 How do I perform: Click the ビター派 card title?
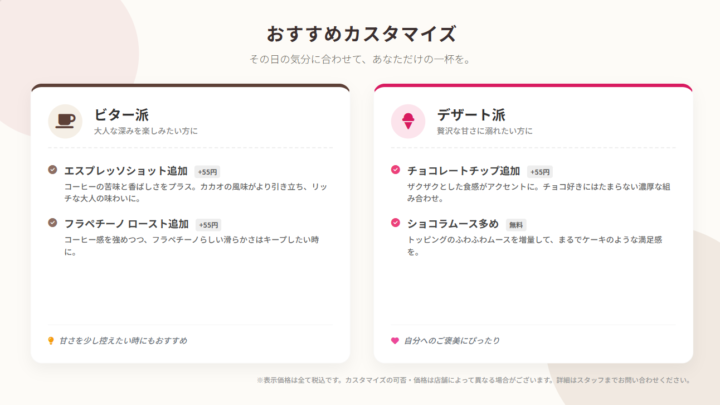tap(121, 115)
